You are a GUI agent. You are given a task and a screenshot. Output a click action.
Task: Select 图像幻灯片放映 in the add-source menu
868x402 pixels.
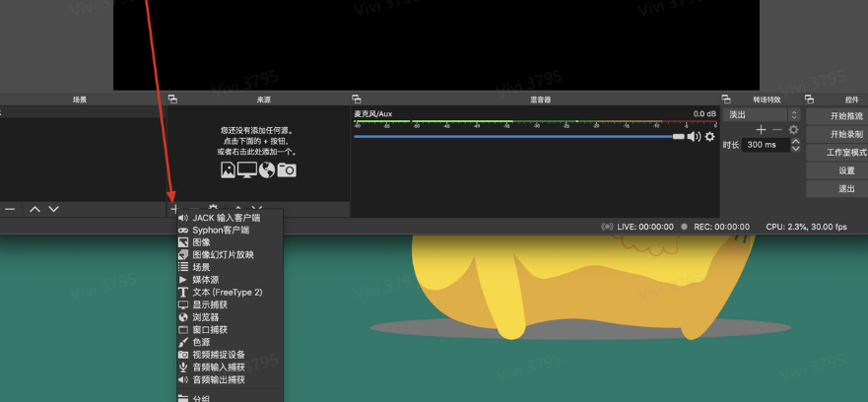(x=230, y=255)
